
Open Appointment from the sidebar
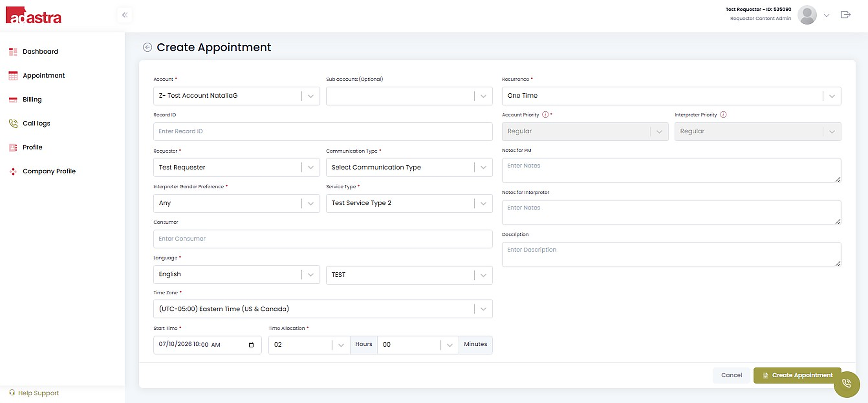click(x=44, y=75)
